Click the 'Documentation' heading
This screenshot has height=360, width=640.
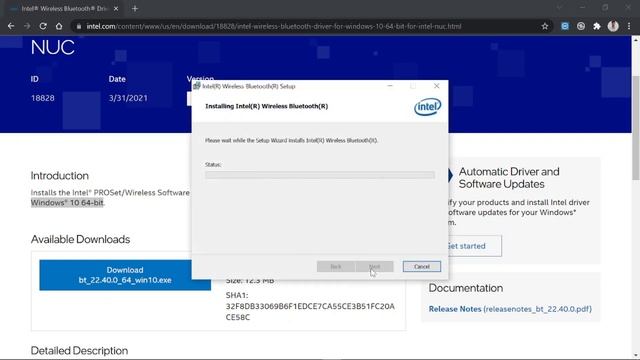[466, 288]
